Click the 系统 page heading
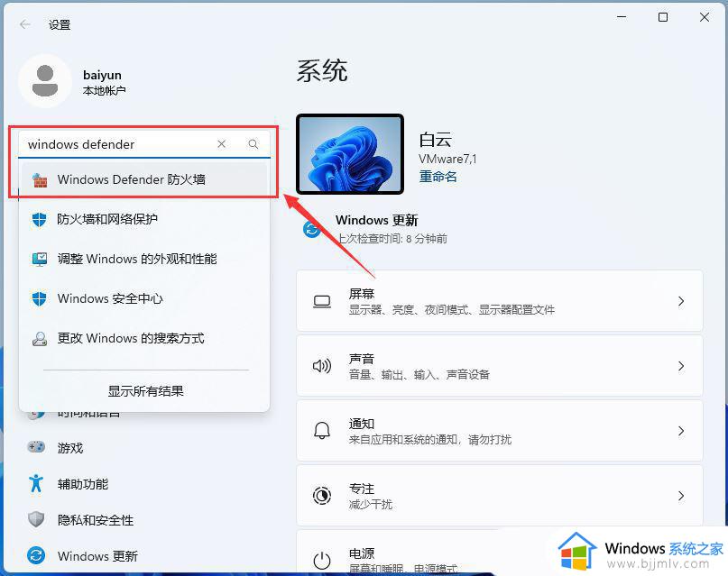Image resolution: width=728 pixels, height=576 pixels. 322,71
